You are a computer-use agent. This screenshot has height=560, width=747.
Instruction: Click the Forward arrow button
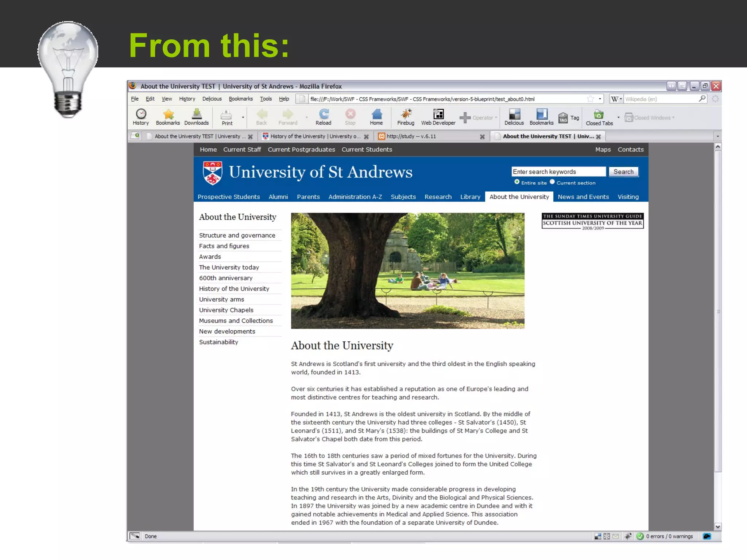288,117
